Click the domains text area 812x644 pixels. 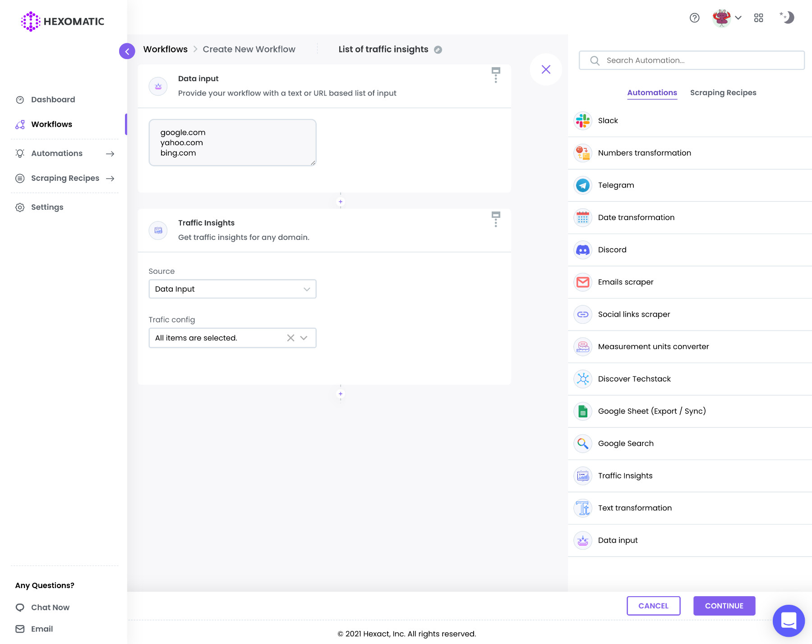(x=232, y=143)
